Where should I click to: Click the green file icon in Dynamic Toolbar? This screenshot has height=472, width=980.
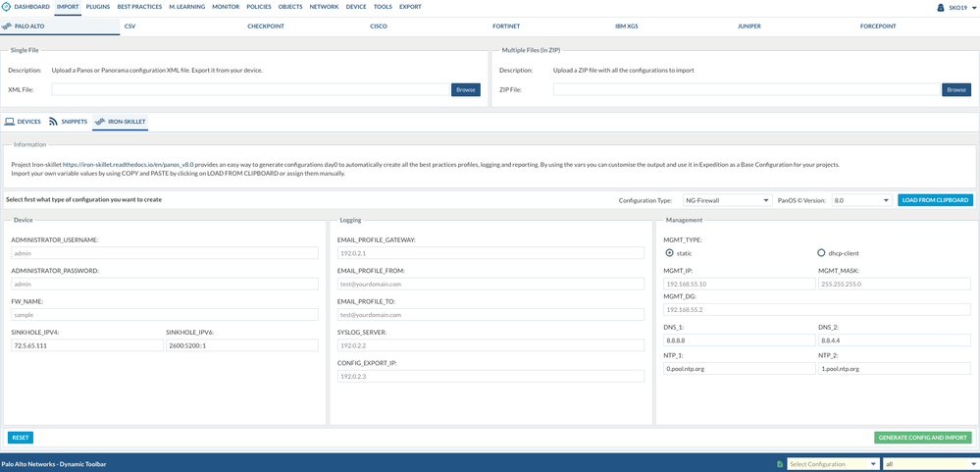tap(780, 464)
